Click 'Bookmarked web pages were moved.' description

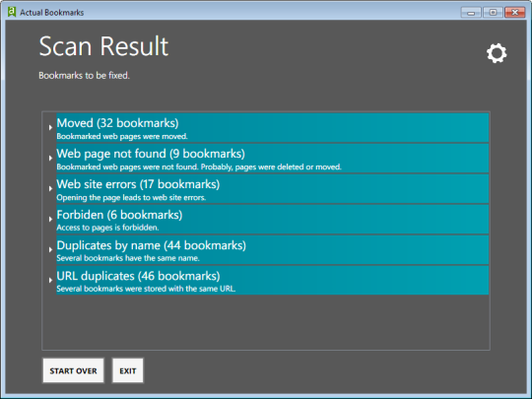coord(122,136)
